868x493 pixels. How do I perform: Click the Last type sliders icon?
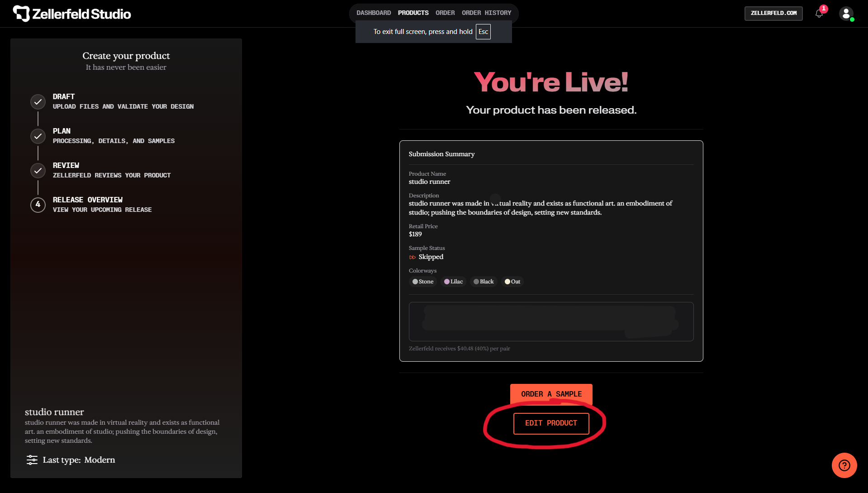[x=32, y=460]
